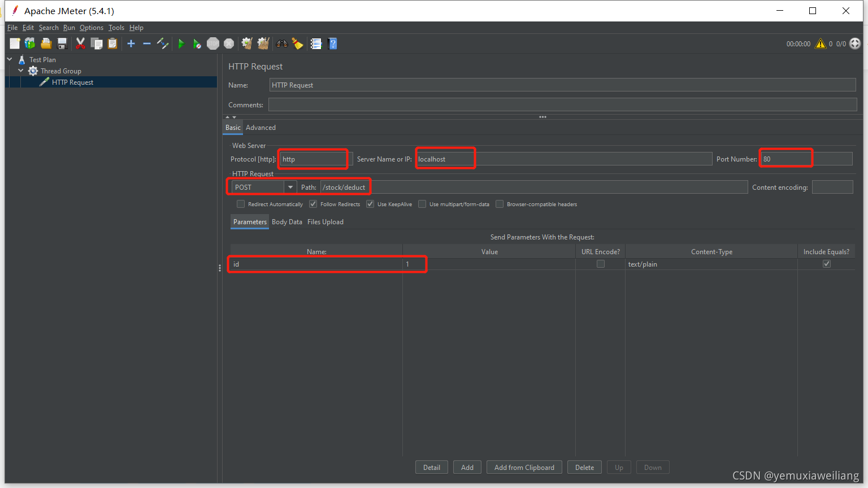Viewport: 868px width, 488px height.
Task: Click the Port Number field
Action: coord(806,159)
